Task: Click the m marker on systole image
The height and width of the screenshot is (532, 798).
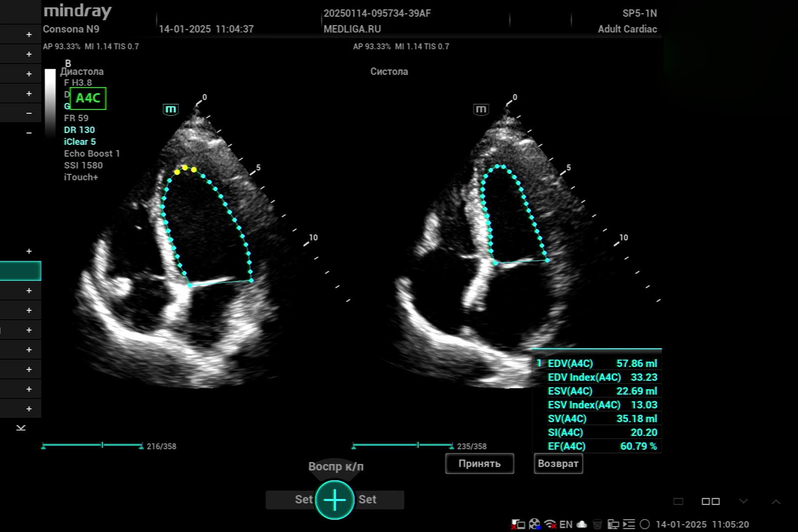Action: [x=481, y=109]
